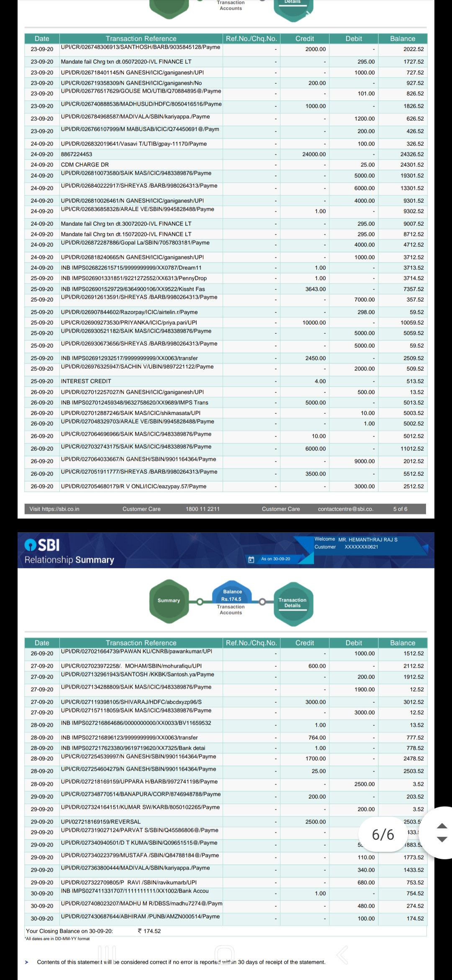Screen dimensions: 452x980
Task: Select the PAWAN KU/CNRB/pawankumar transaction
Action: [x=136, y=651]
